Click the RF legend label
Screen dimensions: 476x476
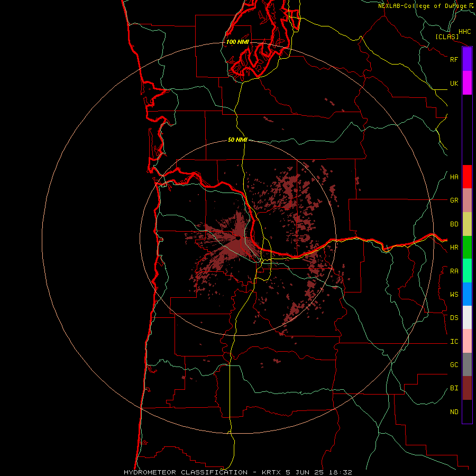454,59
